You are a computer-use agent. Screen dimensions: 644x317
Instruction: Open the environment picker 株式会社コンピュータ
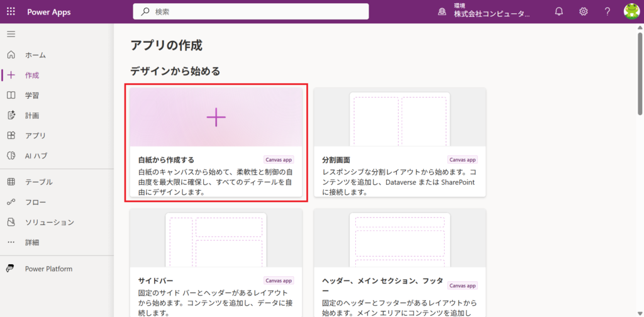click(x=492, y=14)
